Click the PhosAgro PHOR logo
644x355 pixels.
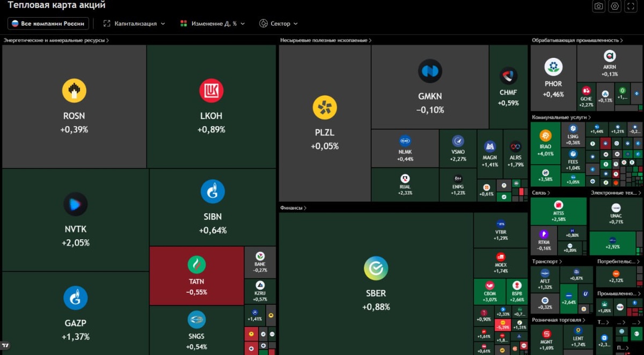coord(553,66)
